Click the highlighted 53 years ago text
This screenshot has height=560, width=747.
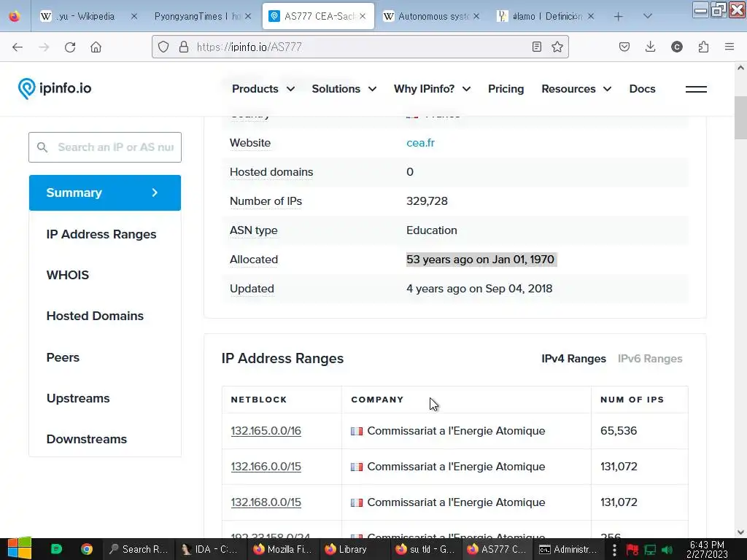click(481, 260)
